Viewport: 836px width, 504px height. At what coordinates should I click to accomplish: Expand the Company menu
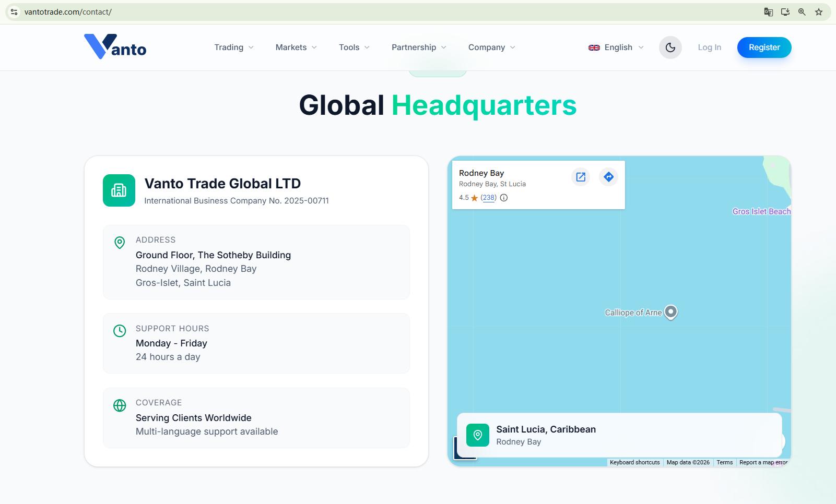point(492,47)
